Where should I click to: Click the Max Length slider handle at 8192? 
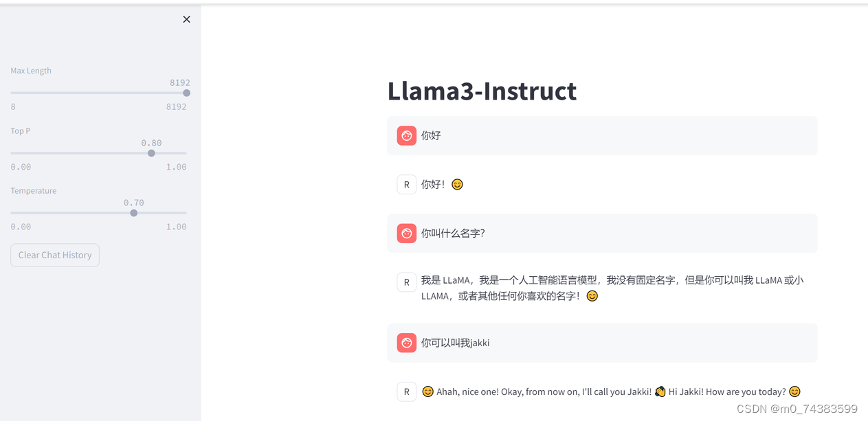(x=186, y=92)
